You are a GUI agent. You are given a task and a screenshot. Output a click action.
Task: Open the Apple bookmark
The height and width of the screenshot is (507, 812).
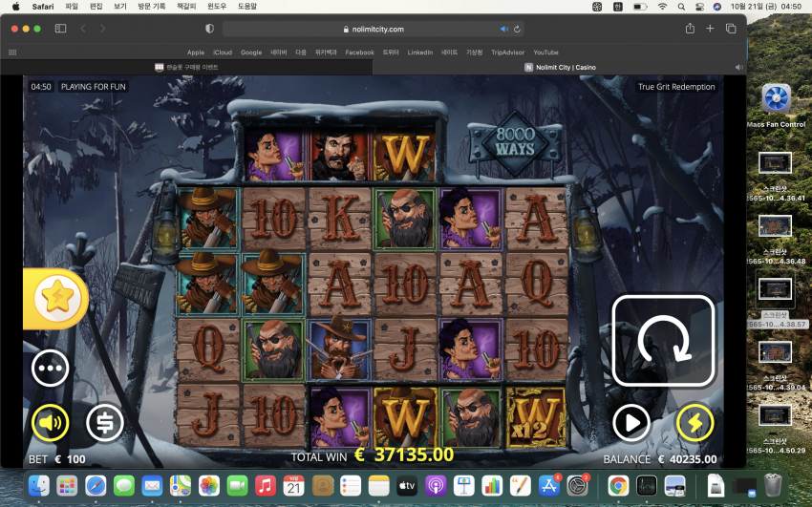pyautogui.click(x=196, y=53)
